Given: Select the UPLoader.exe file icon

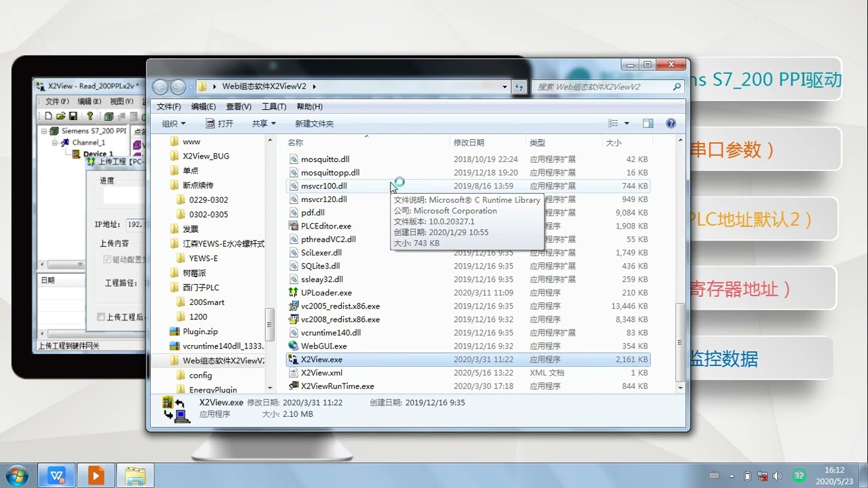Looking at the screenshot, I should (x=294, y=293).
